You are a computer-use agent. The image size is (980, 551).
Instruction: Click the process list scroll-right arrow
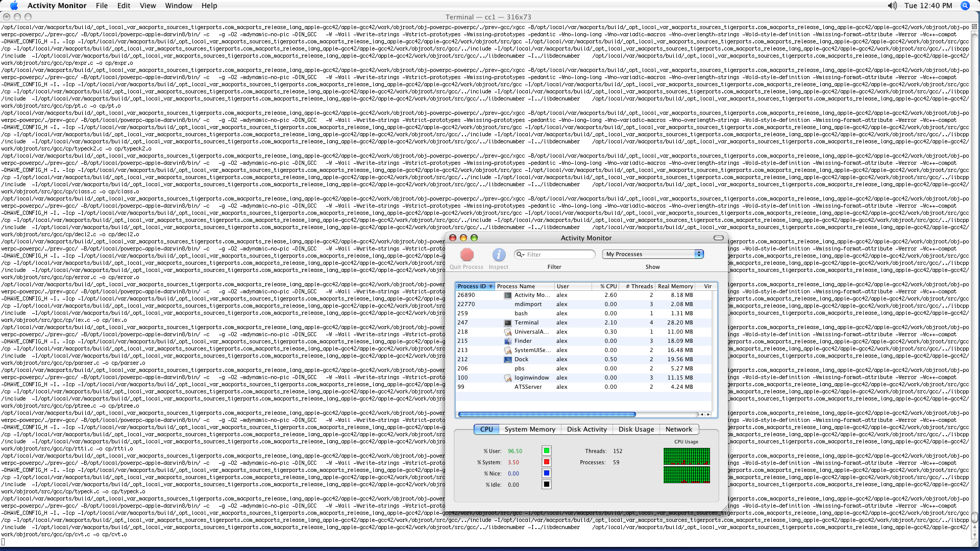coord(708,415)
